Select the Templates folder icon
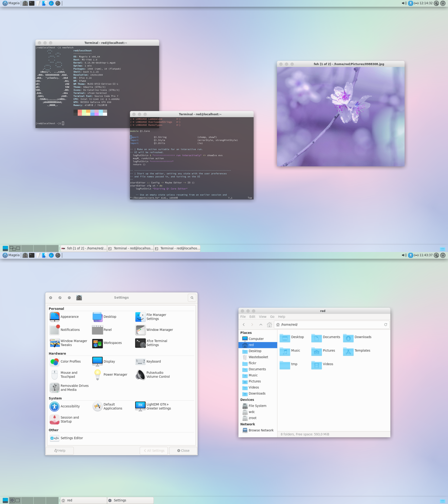 click(348, 352)
